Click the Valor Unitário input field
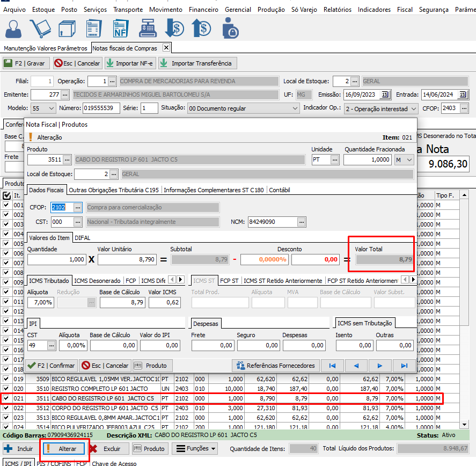Screen dimensions: 476x466 click(128, 259)
